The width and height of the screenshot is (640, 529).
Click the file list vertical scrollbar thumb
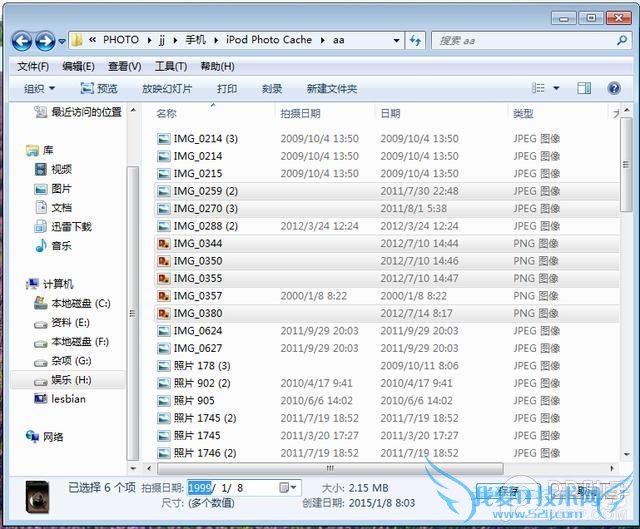pos(626,165)
